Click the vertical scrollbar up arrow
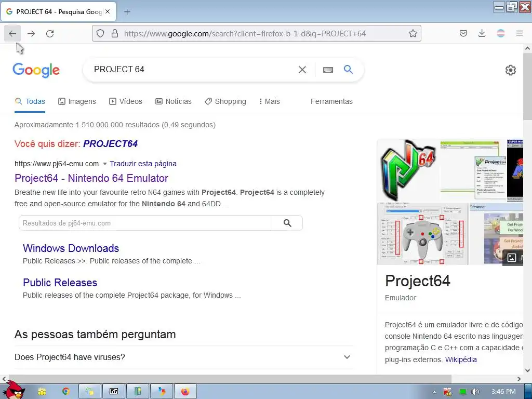Viewport: 532px width, 399px height. [527, 48]
